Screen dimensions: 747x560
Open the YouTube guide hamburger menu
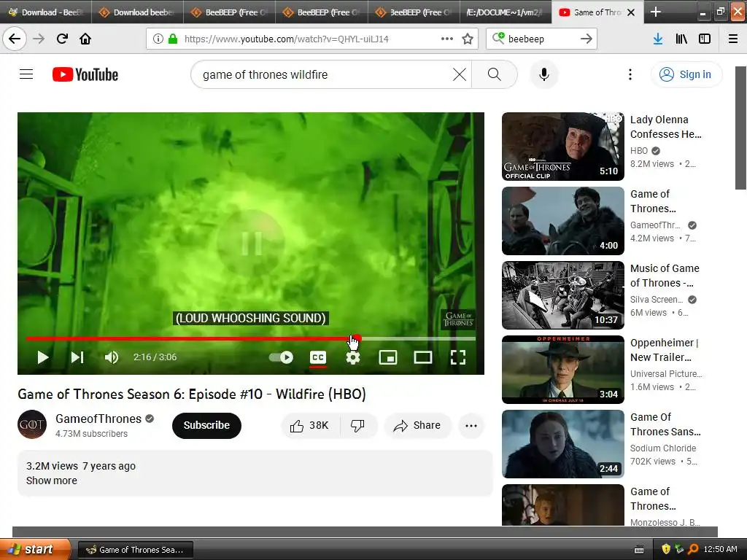(26, 74)
